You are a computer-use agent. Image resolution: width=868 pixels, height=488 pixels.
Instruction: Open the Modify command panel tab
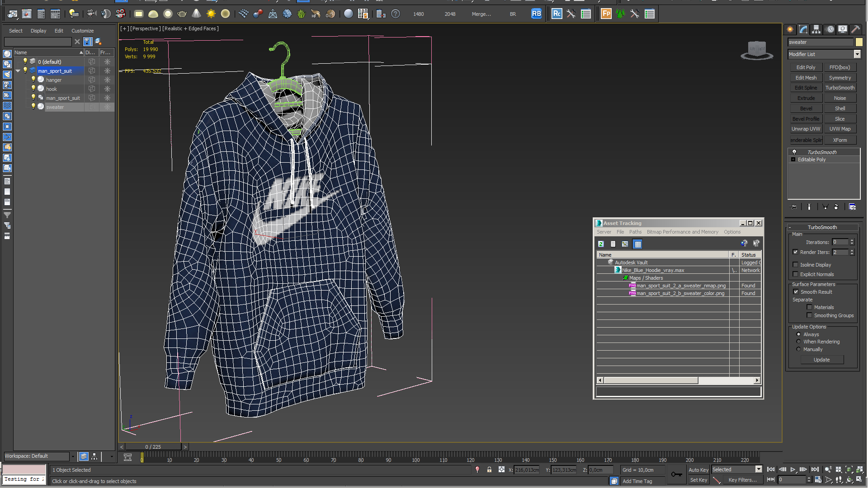click(x=803, y=29)
